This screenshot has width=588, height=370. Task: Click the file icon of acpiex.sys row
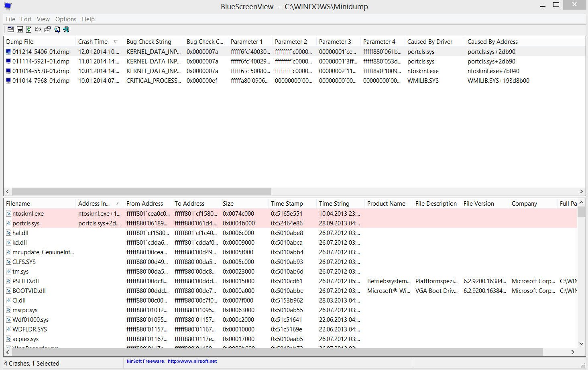(8, 339)
